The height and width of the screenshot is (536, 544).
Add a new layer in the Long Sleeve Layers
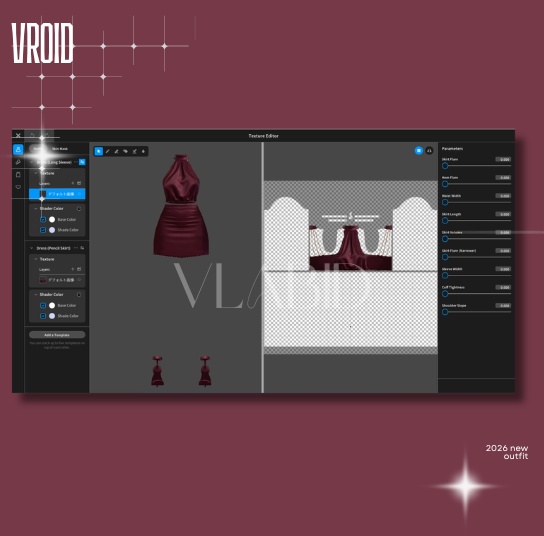[x=73, y=183]
